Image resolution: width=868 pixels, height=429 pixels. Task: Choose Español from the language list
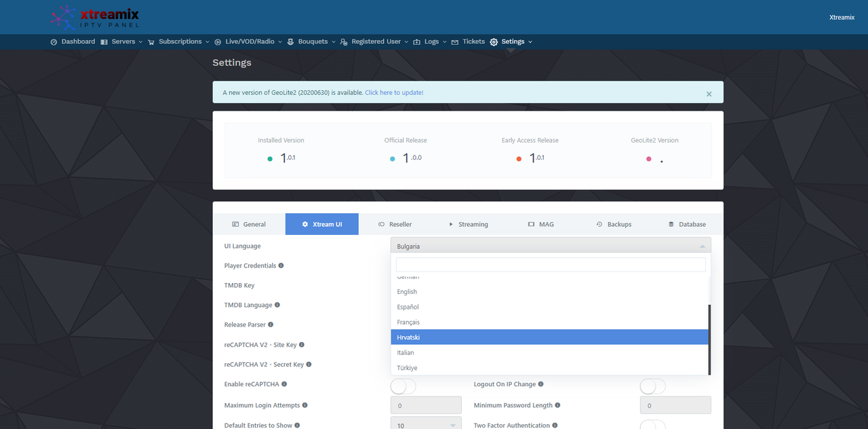(550, 307)
